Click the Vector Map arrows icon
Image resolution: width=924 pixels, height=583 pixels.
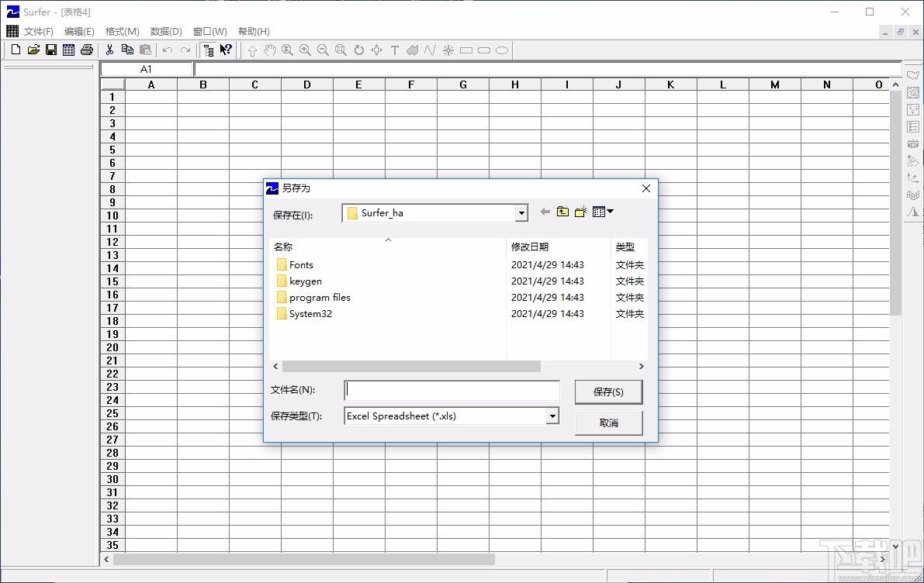coord(913,178)
